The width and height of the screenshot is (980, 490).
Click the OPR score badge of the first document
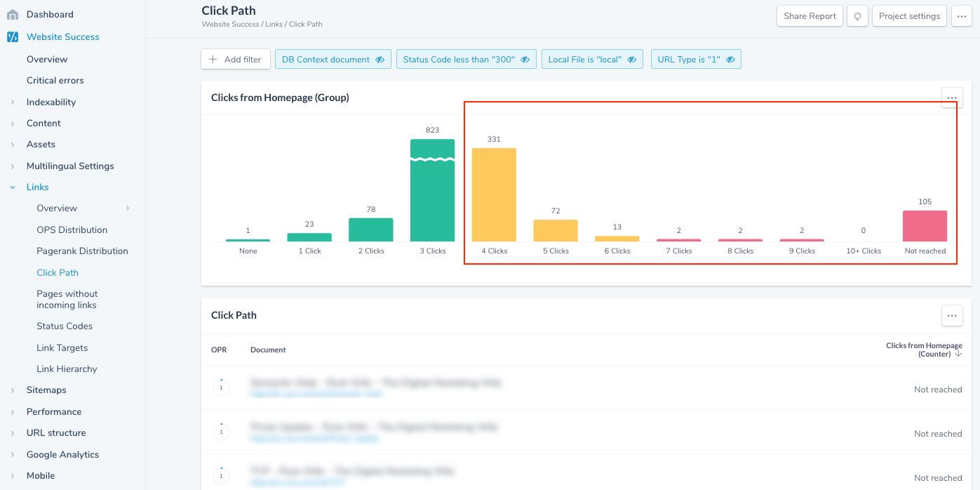point(221,387)
